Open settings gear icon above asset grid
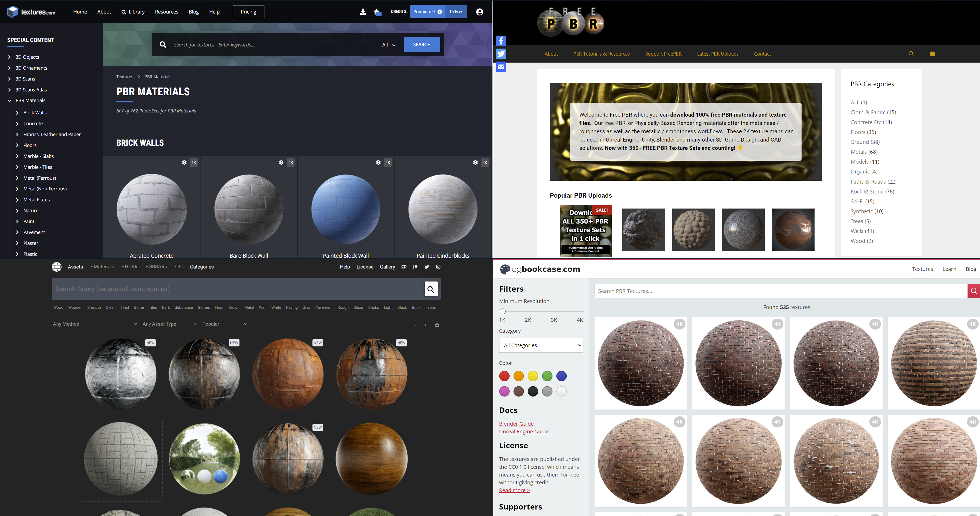Screen dimensions: 980x516 point(437,325)
